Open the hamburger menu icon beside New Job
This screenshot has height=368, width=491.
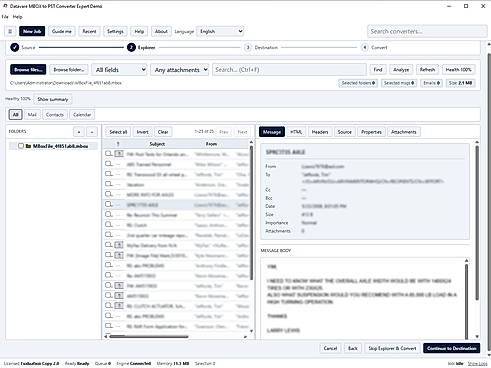(x=10, y=31)
